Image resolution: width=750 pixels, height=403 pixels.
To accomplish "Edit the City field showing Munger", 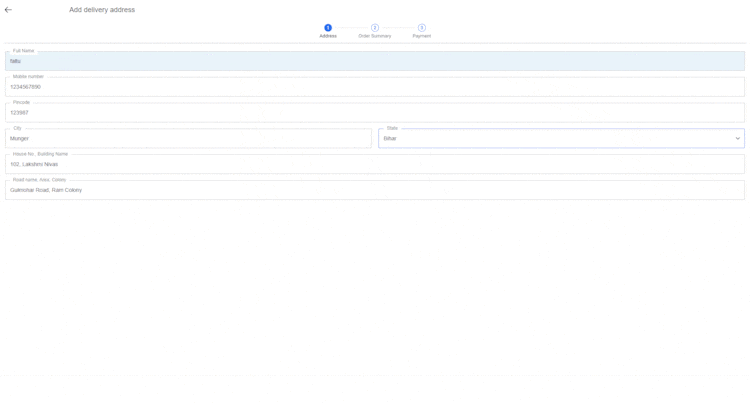I will (188, 139).
